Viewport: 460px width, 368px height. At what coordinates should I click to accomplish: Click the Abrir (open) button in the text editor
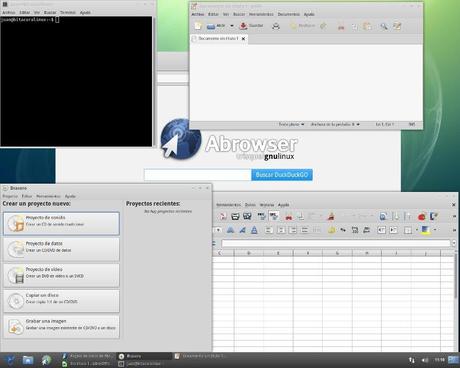tap(216, 26)
